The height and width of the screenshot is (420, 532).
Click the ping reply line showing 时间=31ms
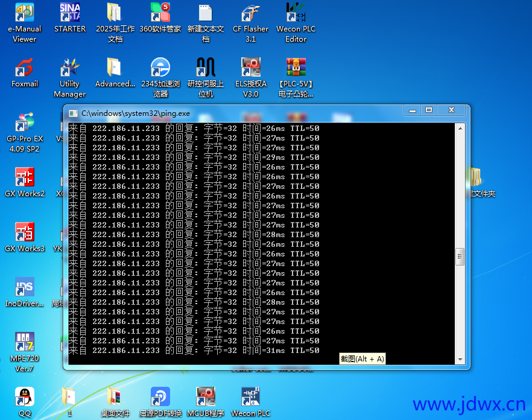click(194, 351)
